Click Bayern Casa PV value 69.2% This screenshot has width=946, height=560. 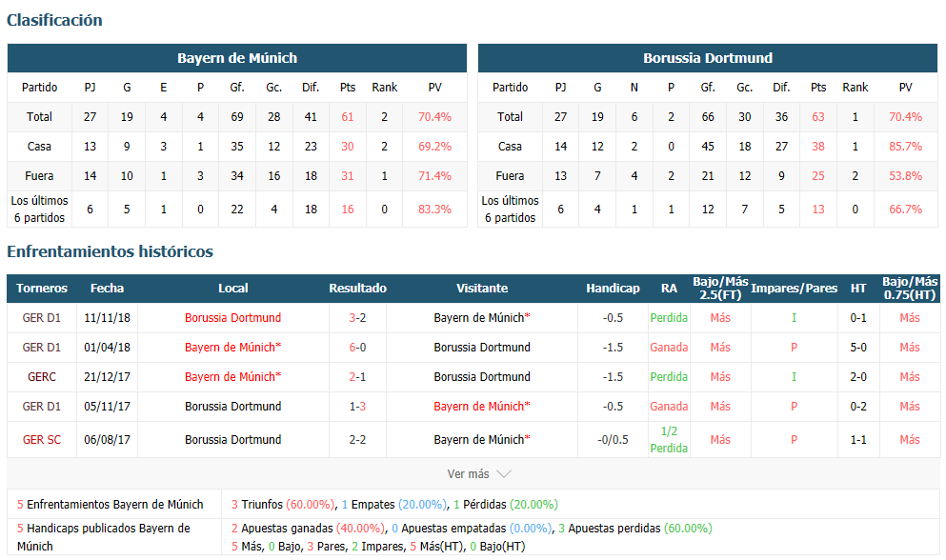pos(434,147)
